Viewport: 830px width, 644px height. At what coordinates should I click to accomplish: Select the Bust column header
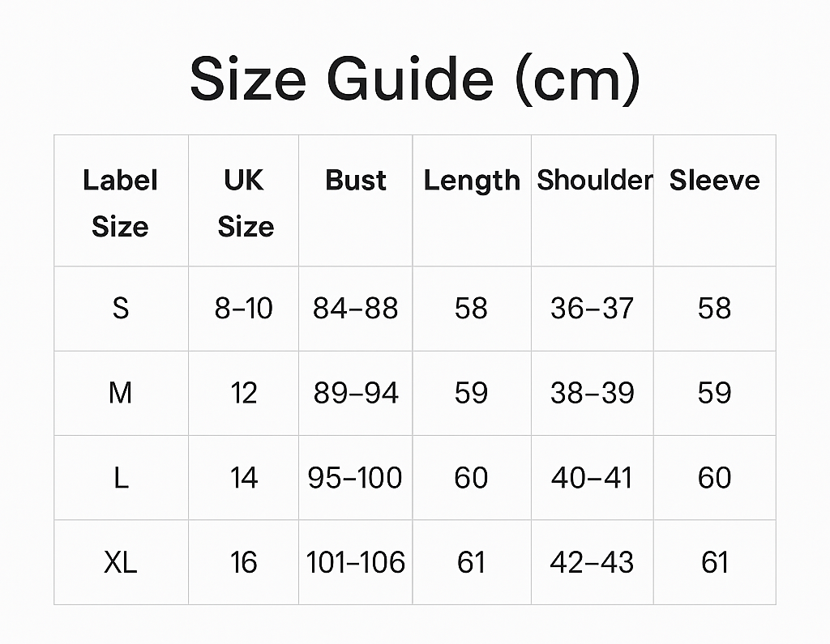355,181
